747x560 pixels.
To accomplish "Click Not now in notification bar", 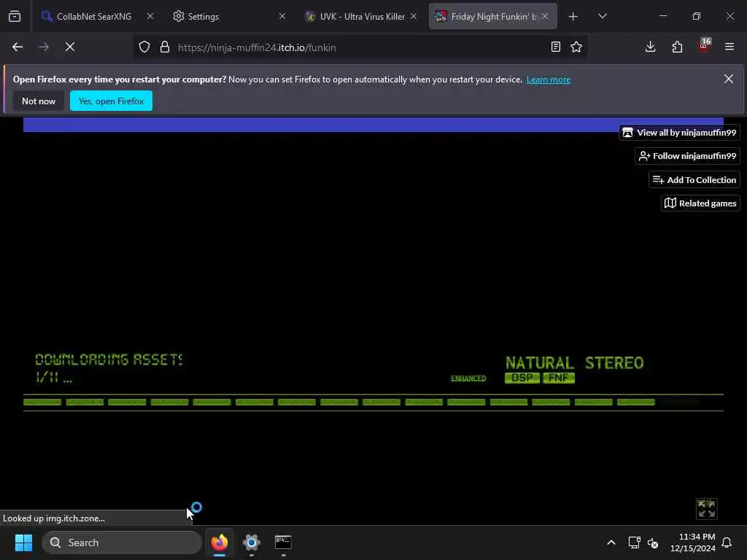I will (39, 101).
